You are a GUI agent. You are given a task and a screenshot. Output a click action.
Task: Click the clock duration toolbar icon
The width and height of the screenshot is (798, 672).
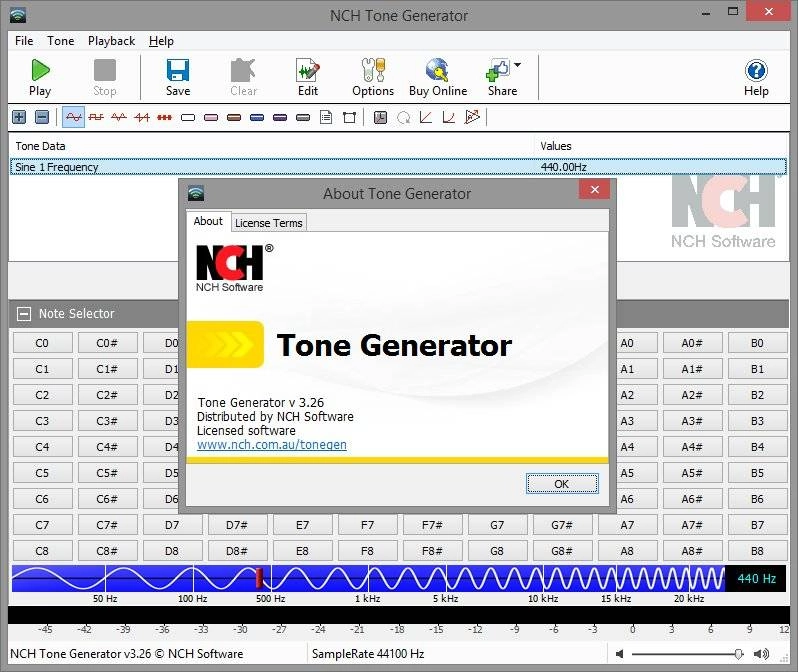tap(380, 118)
